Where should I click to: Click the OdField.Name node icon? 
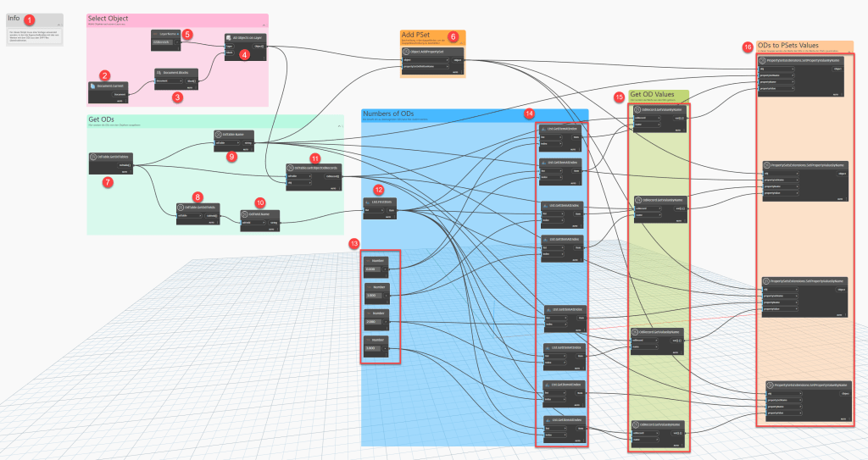click(246, 214)
